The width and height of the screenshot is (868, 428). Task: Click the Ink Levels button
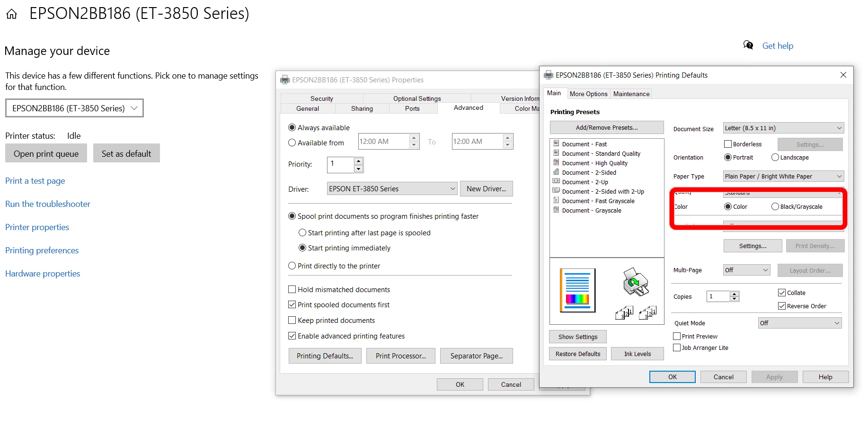pos(637,354)
